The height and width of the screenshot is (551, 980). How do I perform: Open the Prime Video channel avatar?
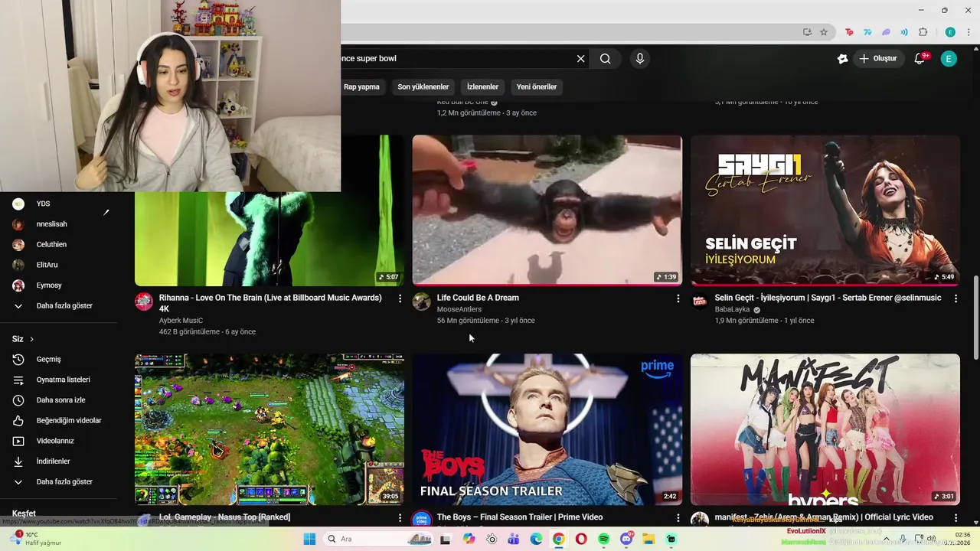click(422, 520)
